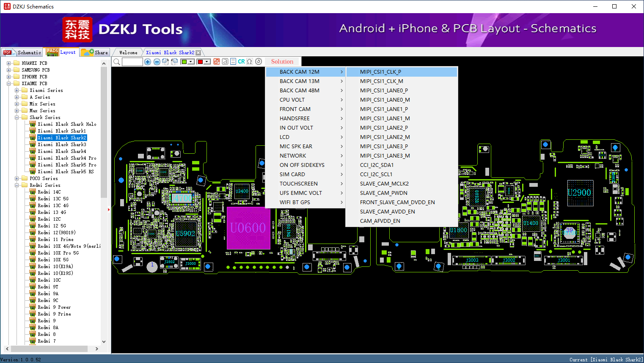644x363 pixels.
Task: Click the blue two-pane layout icon
Action: coord(233,61)
